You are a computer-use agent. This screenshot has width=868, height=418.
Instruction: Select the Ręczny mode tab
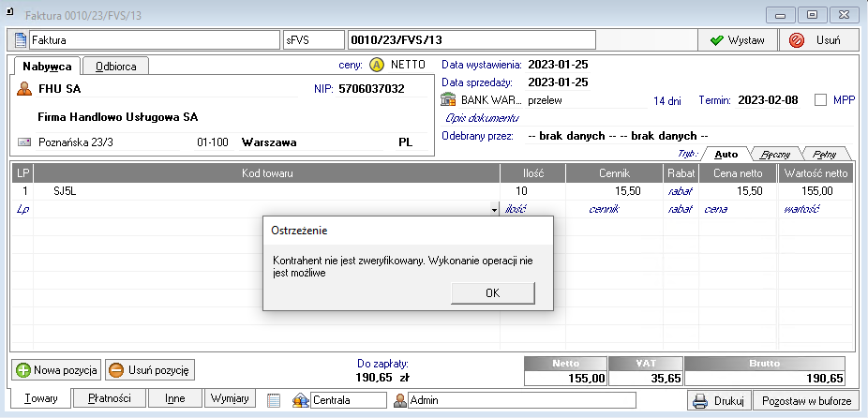click(x=772, y=153)
